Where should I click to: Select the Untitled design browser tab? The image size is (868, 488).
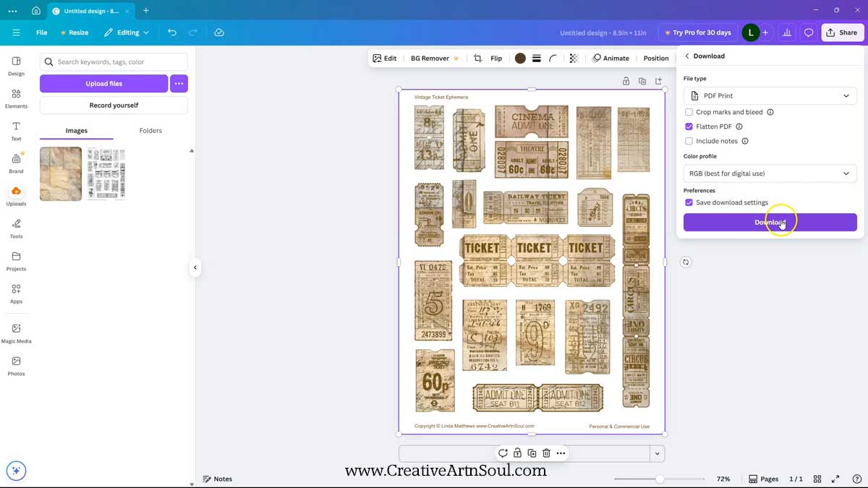pos(90,11)
